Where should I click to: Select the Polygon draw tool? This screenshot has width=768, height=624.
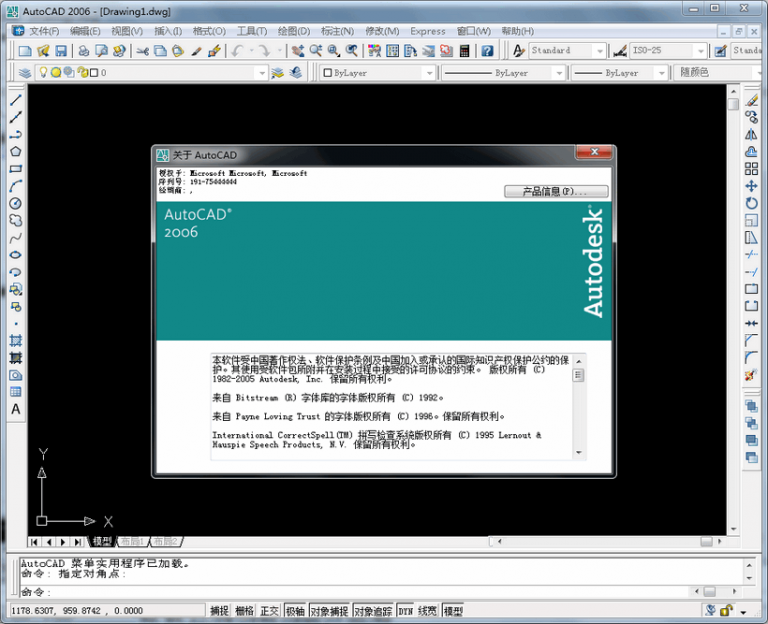tap(16, 152)
